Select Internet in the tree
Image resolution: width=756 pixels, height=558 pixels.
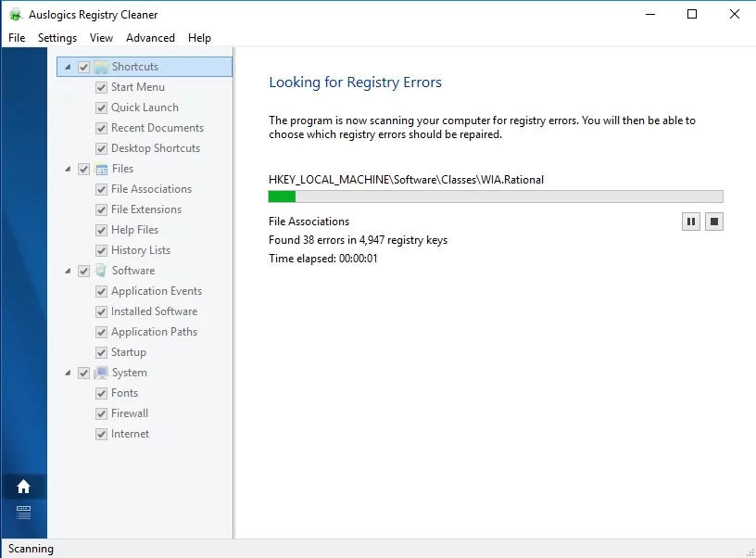(x=130, y=434)
